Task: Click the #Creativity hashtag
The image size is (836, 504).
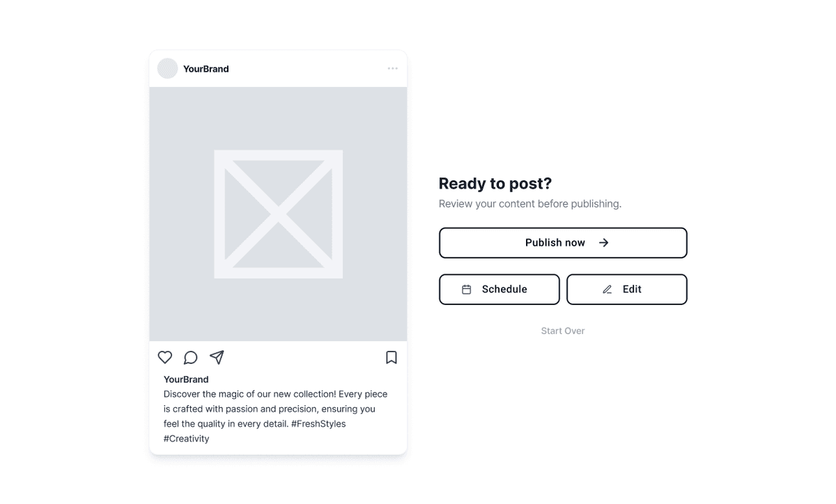Action: (186, 439)
